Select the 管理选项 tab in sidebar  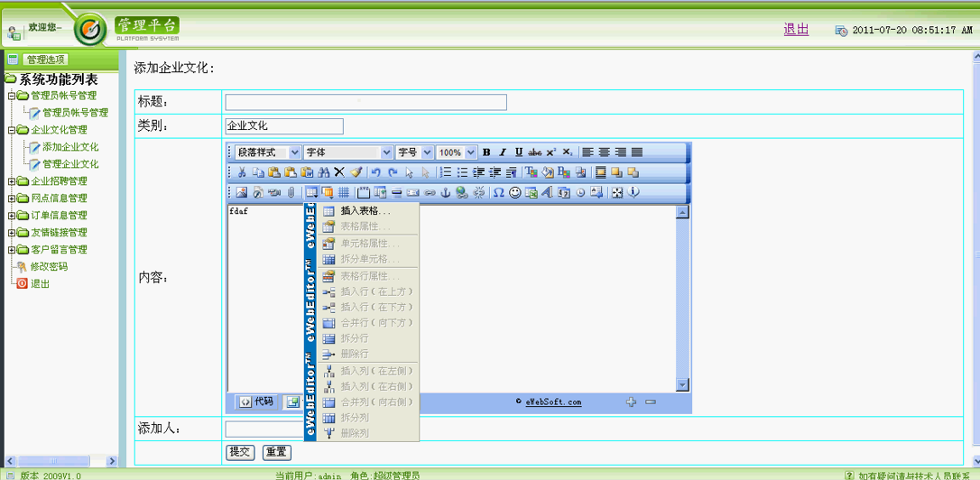point(45,60)
